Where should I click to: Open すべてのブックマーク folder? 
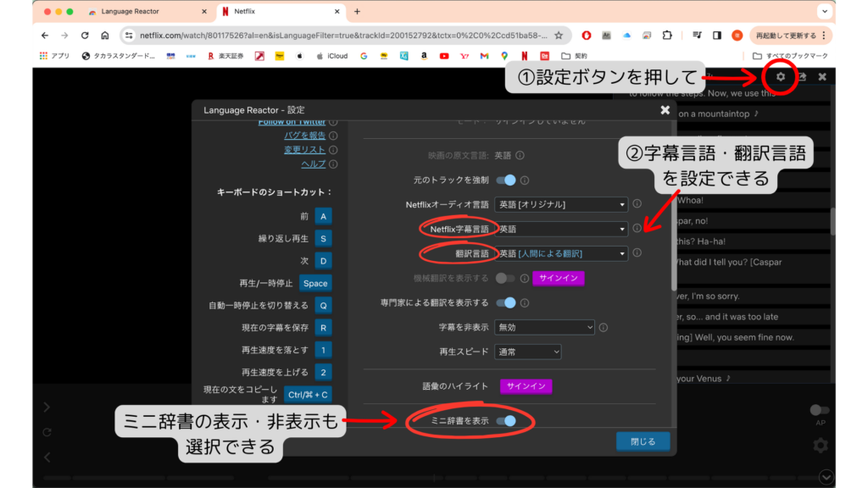pos(791,56)
